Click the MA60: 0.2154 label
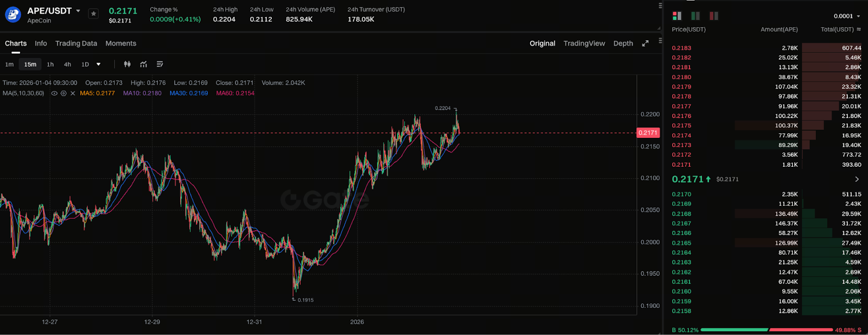 pyautogui.click(x=235, y=93)
